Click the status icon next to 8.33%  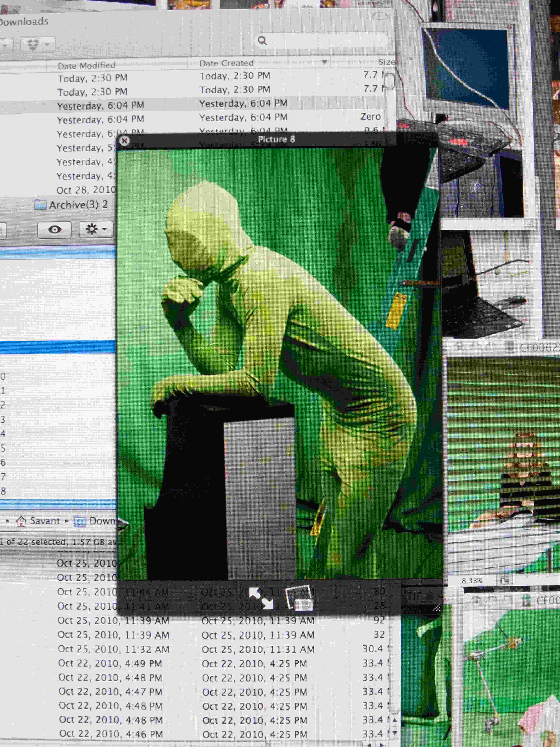[504, 580]
